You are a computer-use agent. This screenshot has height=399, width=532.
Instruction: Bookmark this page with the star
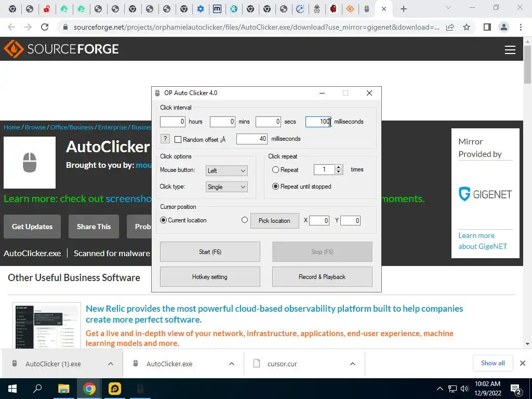pos(467,27)
